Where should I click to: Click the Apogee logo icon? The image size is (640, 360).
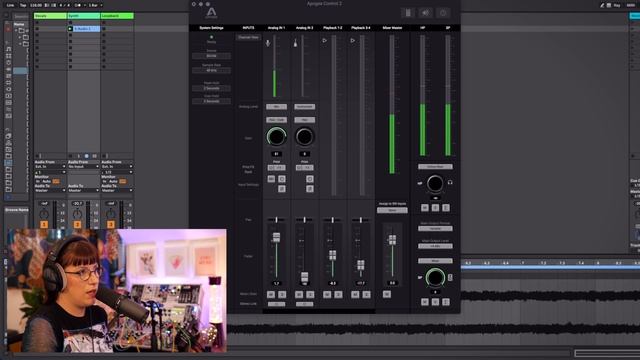(x=211, y=13)
